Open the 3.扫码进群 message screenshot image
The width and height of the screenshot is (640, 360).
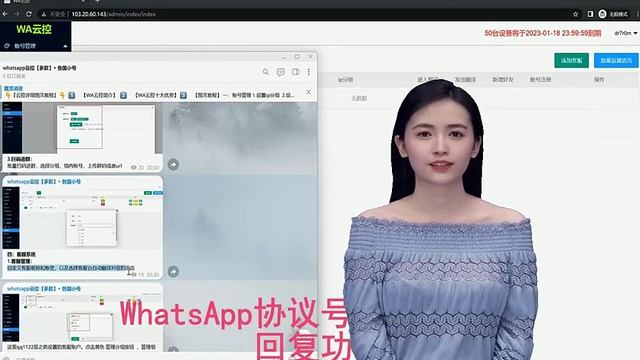(82, 128)
